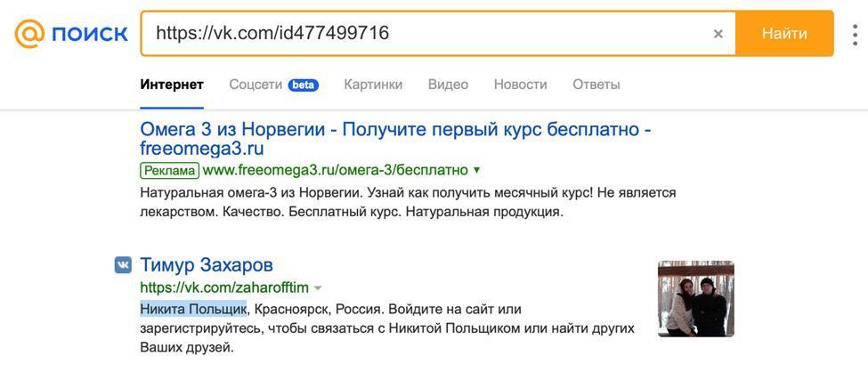Open the three-dot options menu
Image resolution: width=868 pixels, height=372 pixels.
[x=856, y=35]
